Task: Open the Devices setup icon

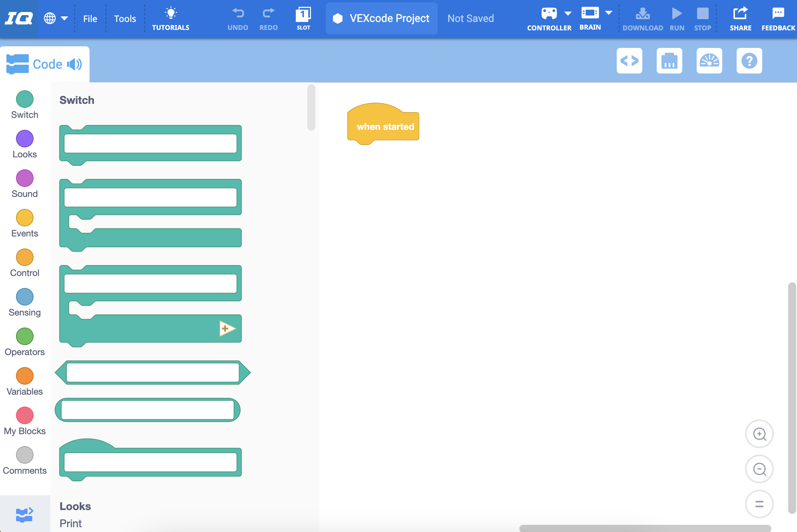Action: coord(669,61)
